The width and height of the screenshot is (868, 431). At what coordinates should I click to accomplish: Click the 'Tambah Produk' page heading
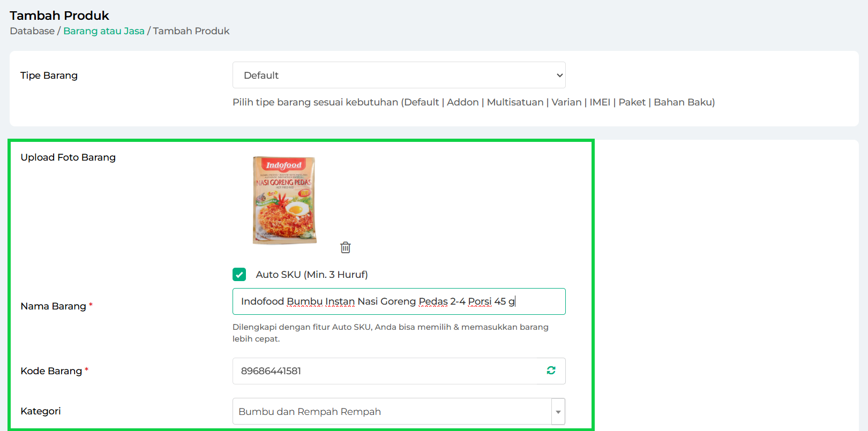(59, 16)
